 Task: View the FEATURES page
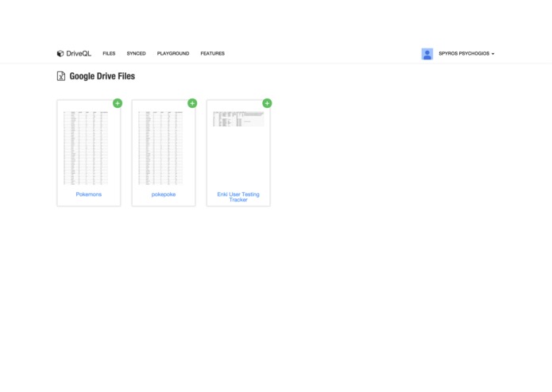[213, 53]
